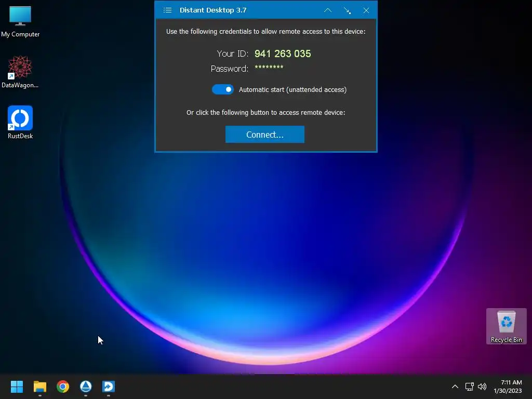Show hidden system tray icons
The height and width of the screenshot is (399, 532).
[x=455, y=387]
